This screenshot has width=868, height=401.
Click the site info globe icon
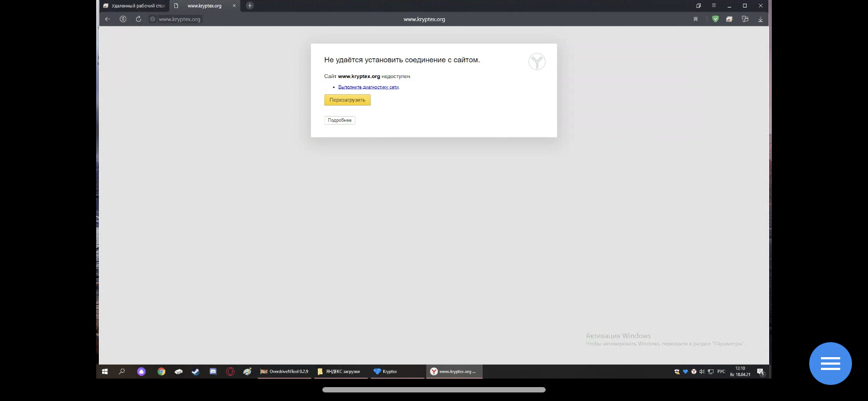(x=152, y=19)
